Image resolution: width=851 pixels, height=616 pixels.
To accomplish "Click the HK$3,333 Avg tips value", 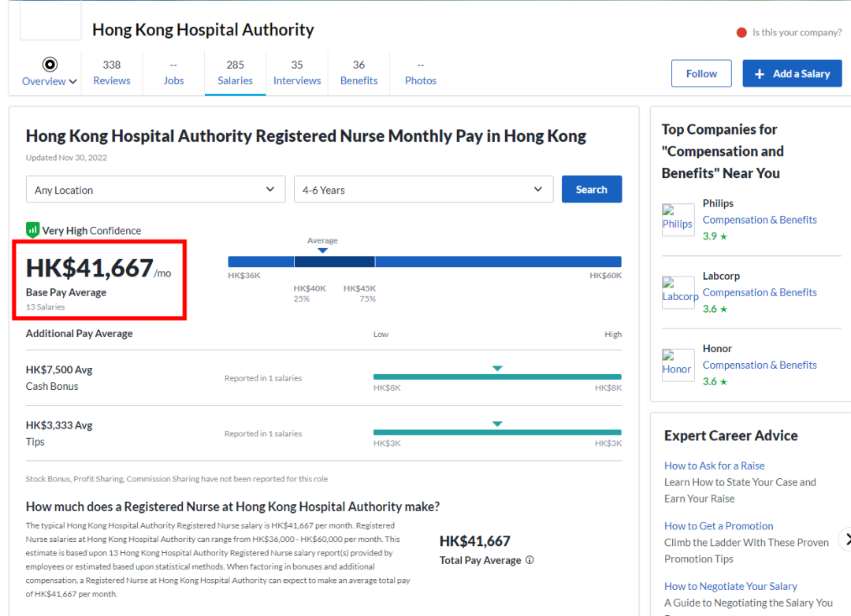I will [59, 425].
